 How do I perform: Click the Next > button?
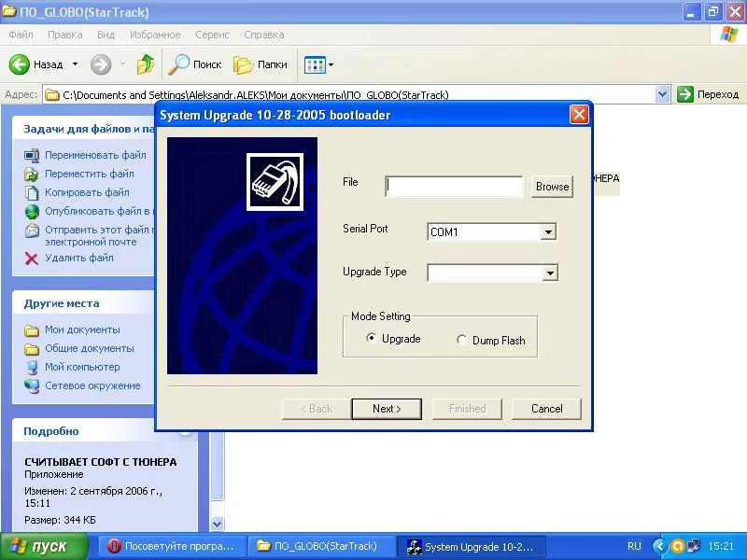387,409
